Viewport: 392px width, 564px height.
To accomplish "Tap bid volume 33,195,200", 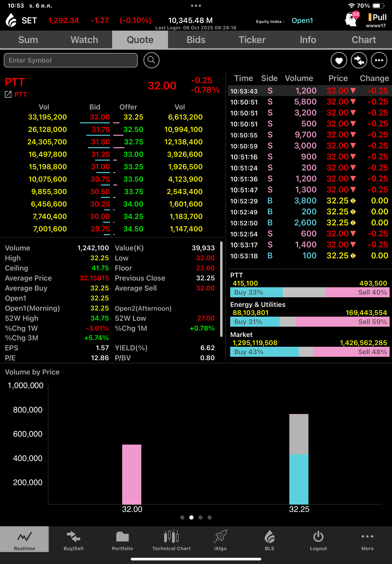I will 47,117.
